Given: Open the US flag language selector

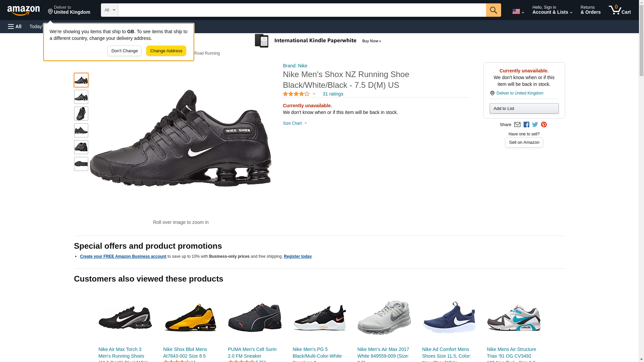Looking at the screenshot, I should [x=518, y=11].
